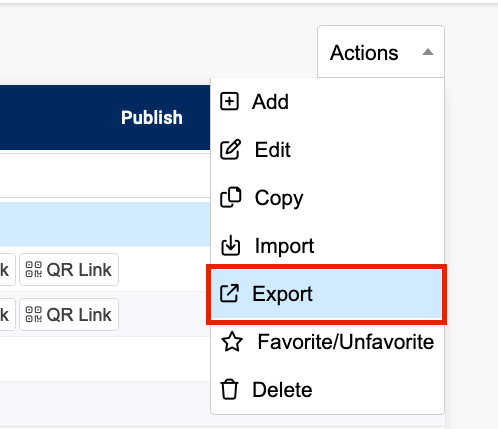Click the trash can Delete icon

229,389
